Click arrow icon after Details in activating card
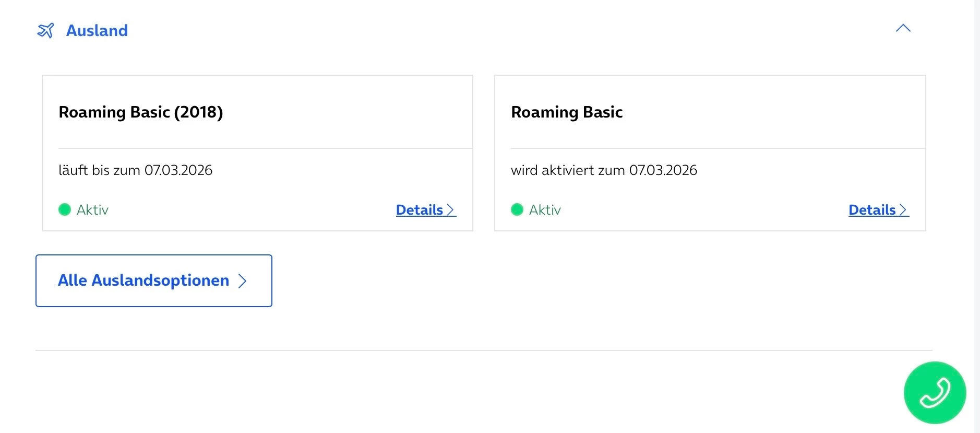The width and height of the screenshot is (980, 433). coord(903,210)
